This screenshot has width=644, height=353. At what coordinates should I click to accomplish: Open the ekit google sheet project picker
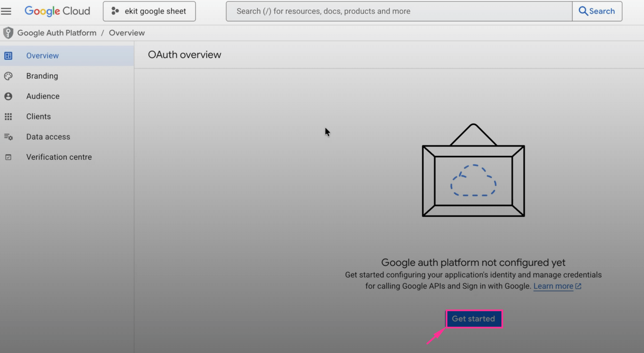click(x=149, y=11)
